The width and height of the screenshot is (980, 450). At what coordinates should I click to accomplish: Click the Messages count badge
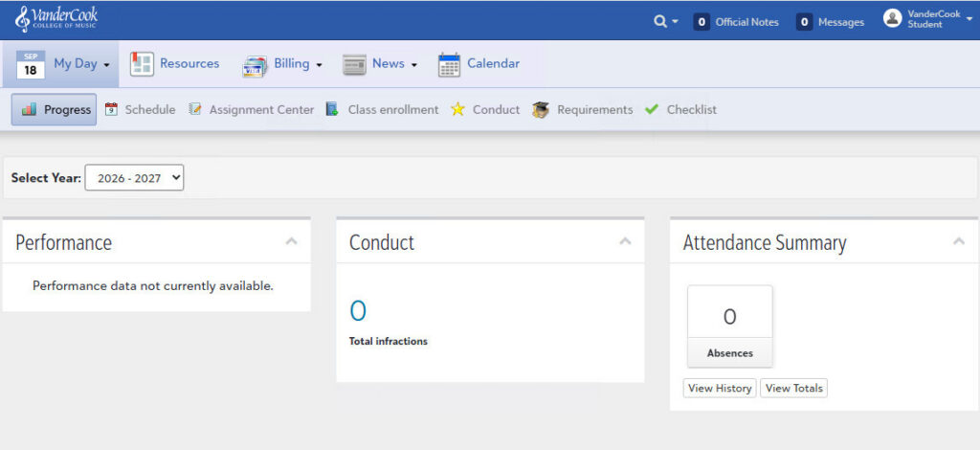pos(804,22)
